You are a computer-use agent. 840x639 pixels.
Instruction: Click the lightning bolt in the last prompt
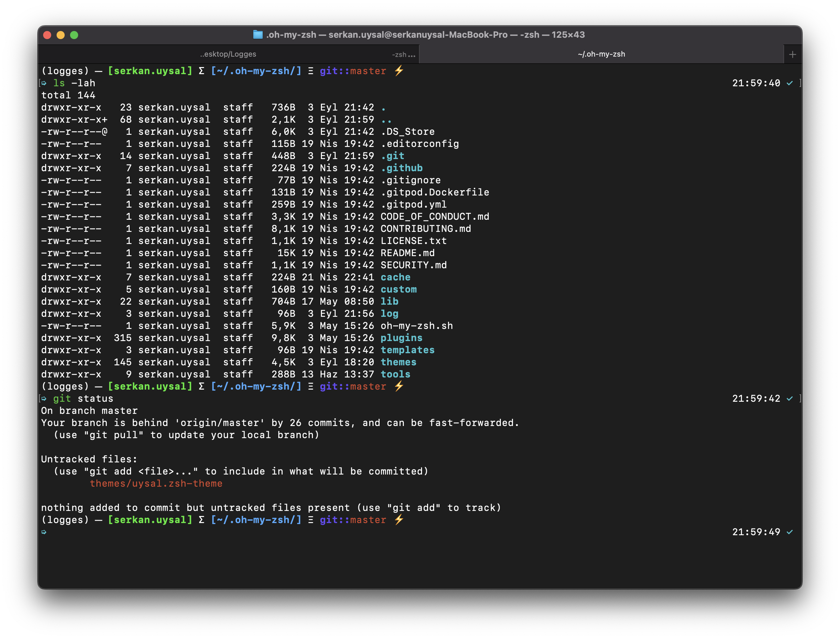[398, 520]
